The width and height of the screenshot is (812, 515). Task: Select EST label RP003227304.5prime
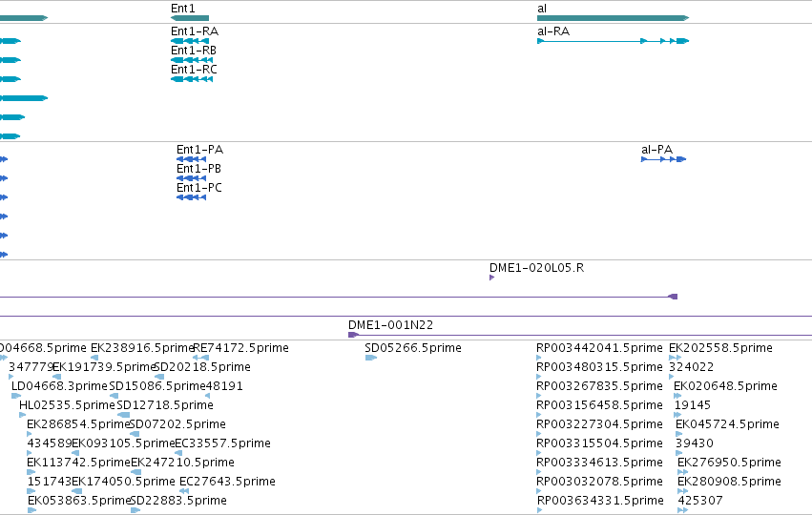599,424
